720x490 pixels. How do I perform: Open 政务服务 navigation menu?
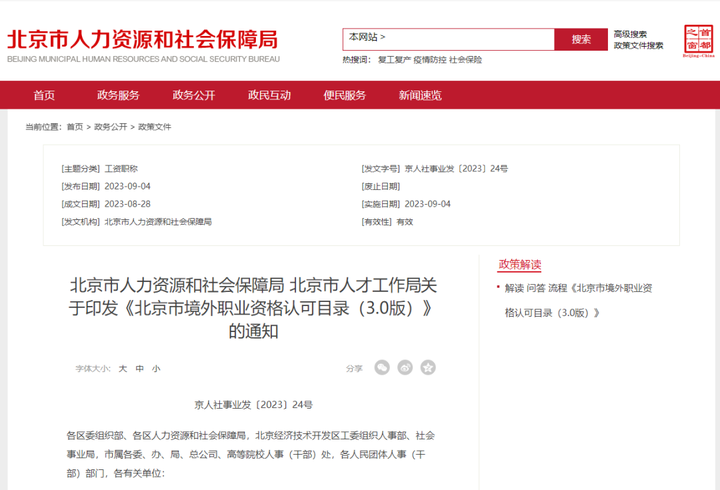click(118, 95)
